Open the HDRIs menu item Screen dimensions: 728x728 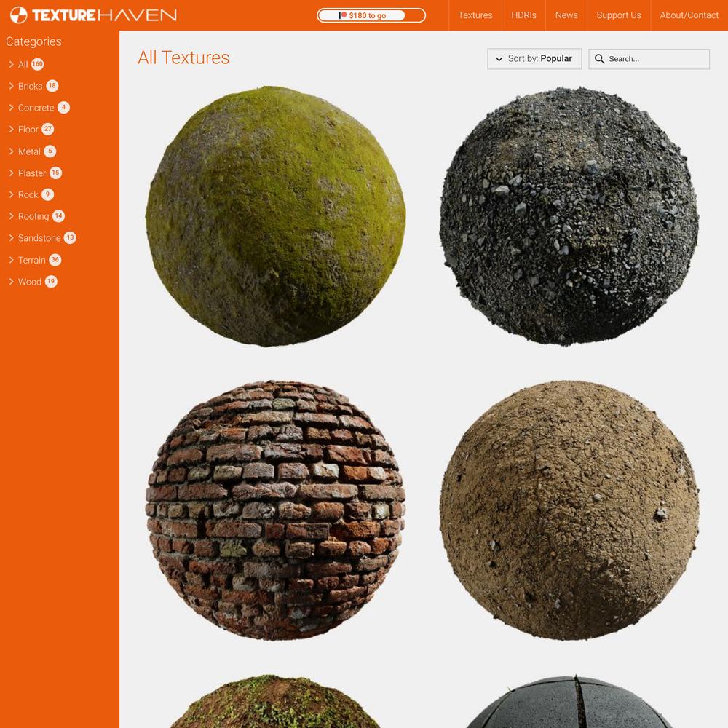[x=523, y=15]
